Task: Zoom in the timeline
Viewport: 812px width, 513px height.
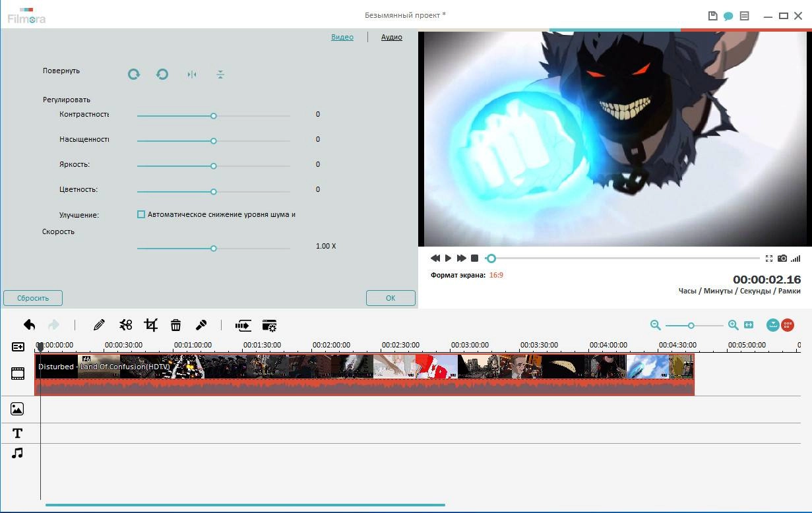Action: pos(733,325)
